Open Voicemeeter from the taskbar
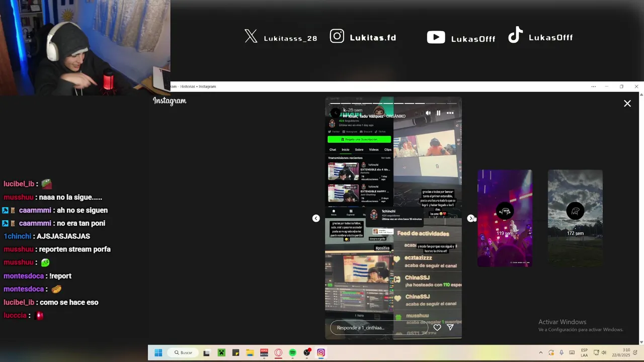 click(264, 352)
